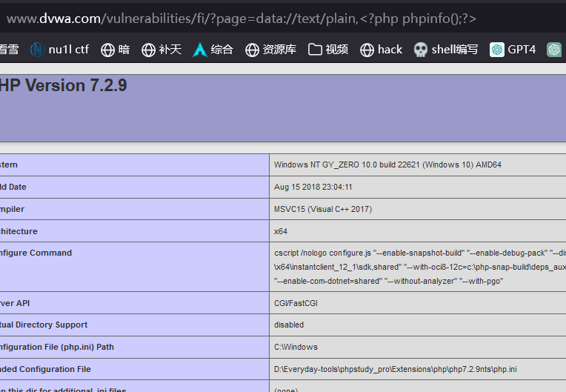Click the build date value Aug 15 2018
Screen dimensions: 566x392
[313, 187]
